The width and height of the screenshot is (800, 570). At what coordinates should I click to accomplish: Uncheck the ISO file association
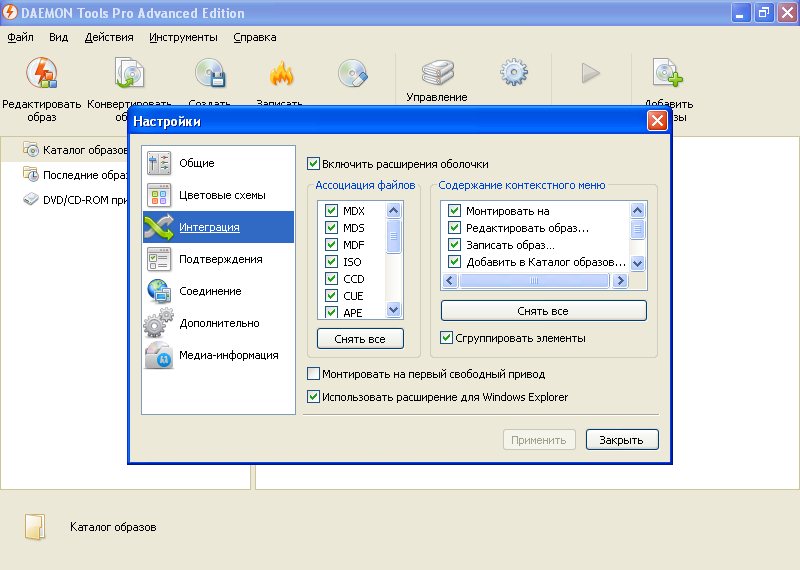[x=329, y=262]
